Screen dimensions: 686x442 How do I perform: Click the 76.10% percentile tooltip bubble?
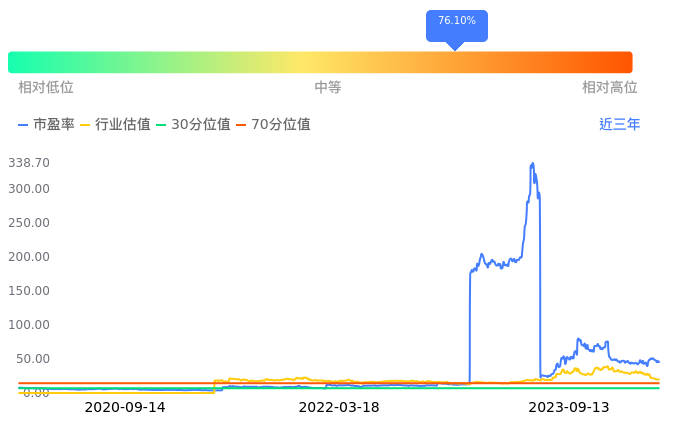pos(457,22)
